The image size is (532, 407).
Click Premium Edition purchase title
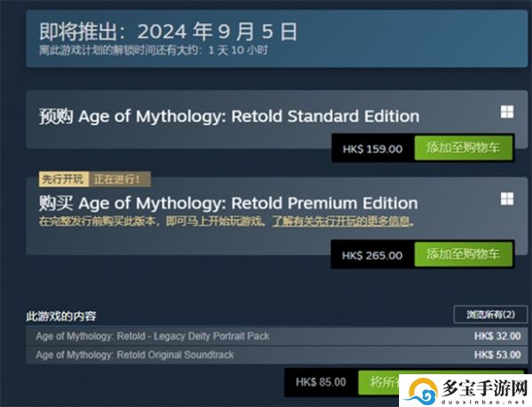point(229,204)
